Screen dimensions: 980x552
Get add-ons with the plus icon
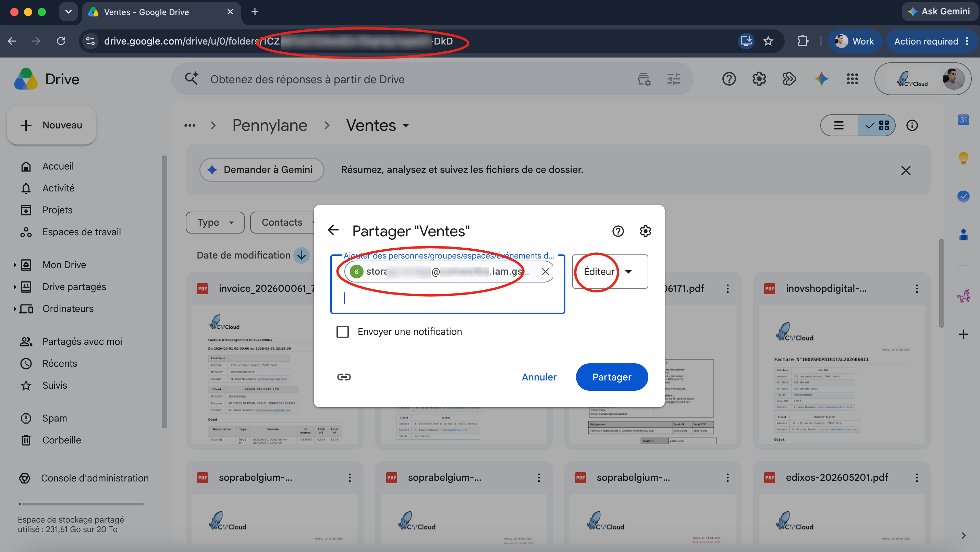point(963,334)
